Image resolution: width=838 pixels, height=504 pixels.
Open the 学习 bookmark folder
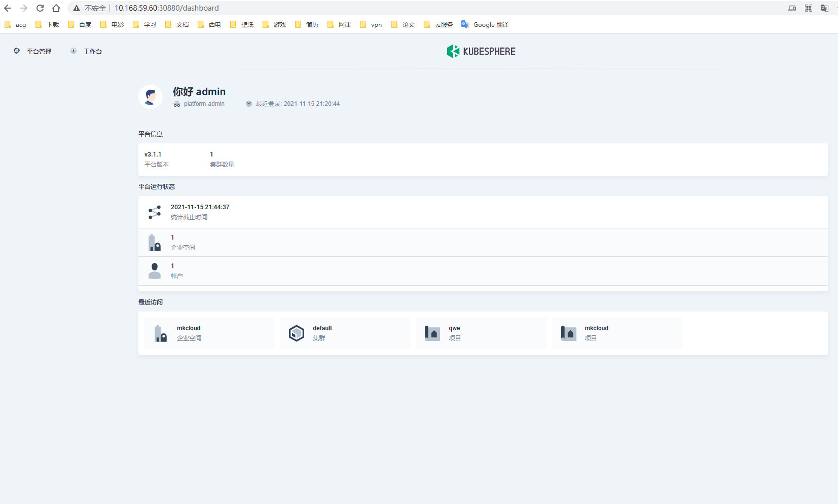click(144, 24)
